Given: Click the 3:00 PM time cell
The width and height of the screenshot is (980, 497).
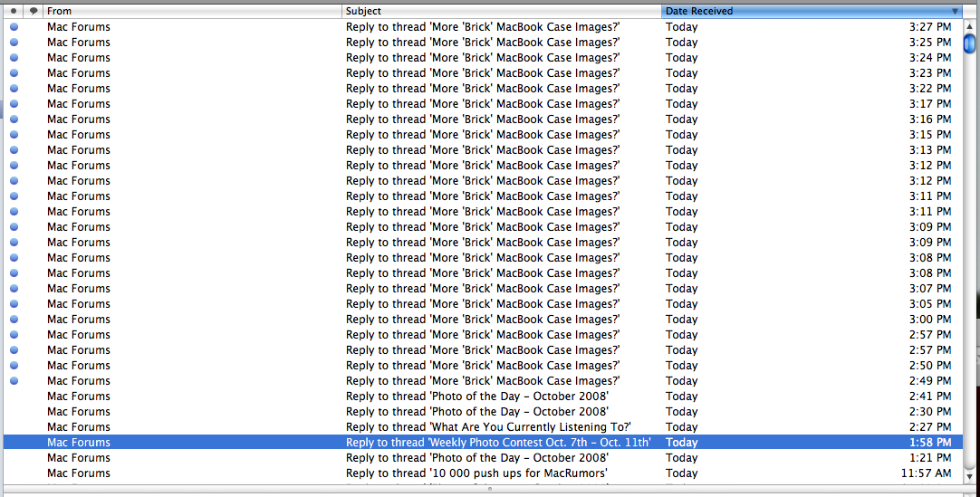Looking at the screenshot, I should 930,319.
